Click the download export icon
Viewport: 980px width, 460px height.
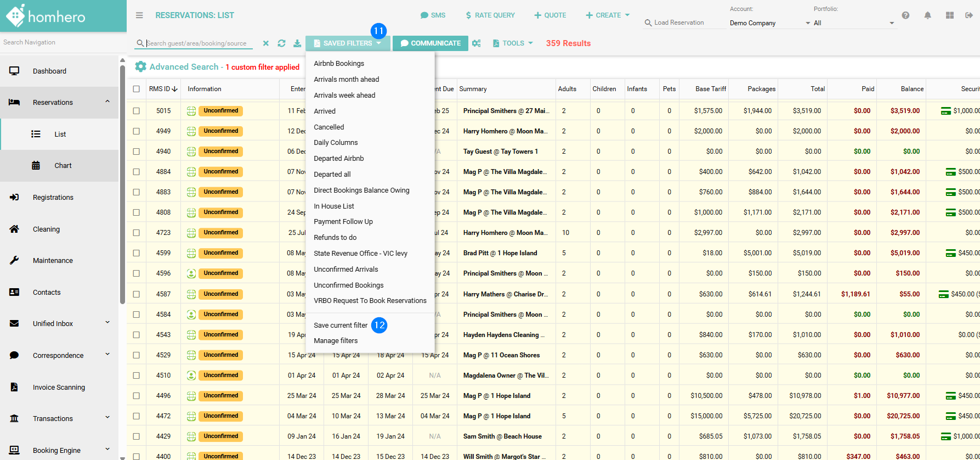pyautogui.click(x=297, y=43)
